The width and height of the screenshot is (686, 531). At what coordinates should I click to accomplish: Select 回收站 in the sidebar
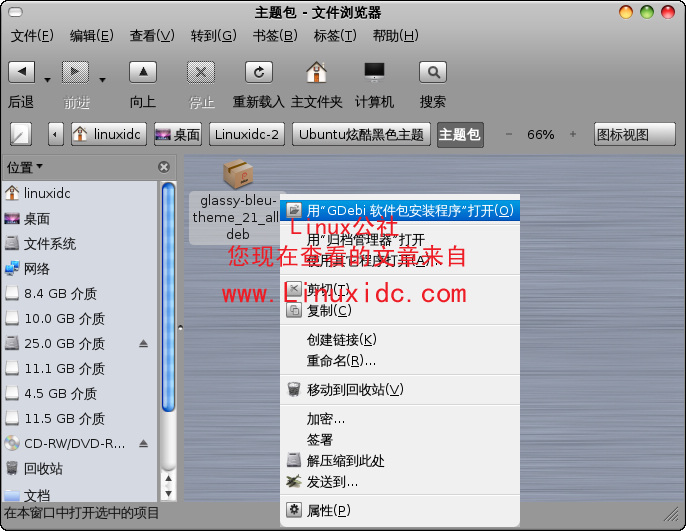(80, 468)
